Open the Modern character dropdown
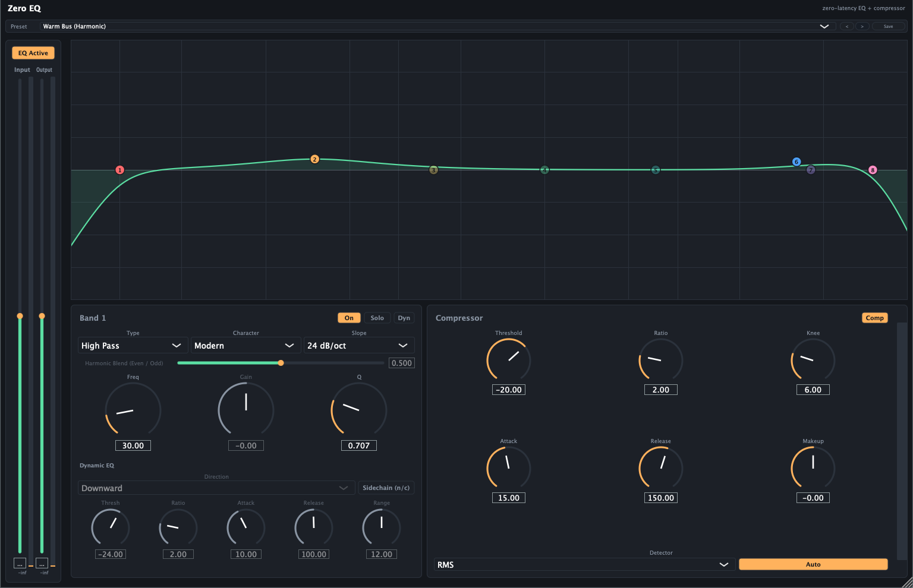Viewport: 913px width, 588px height. pos(246,346)
